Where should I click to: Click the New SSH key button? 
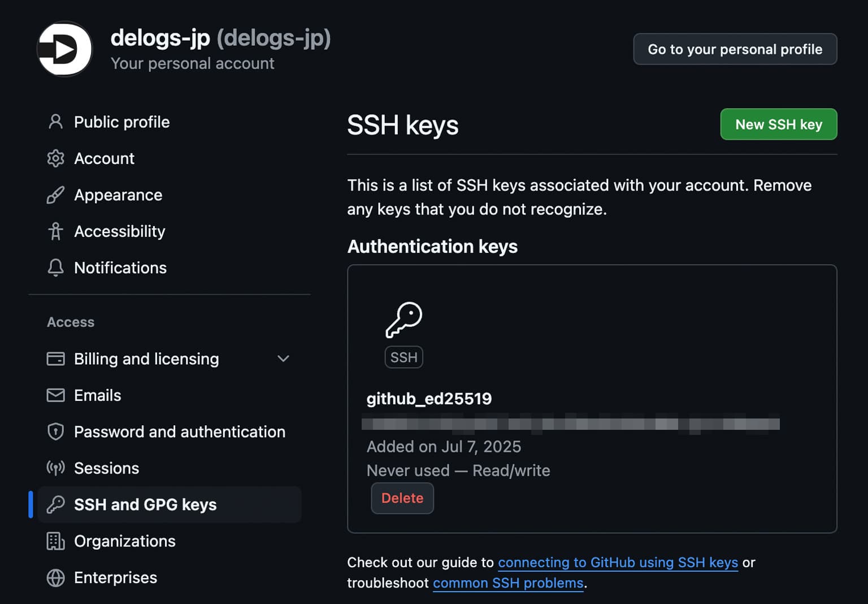778,124
